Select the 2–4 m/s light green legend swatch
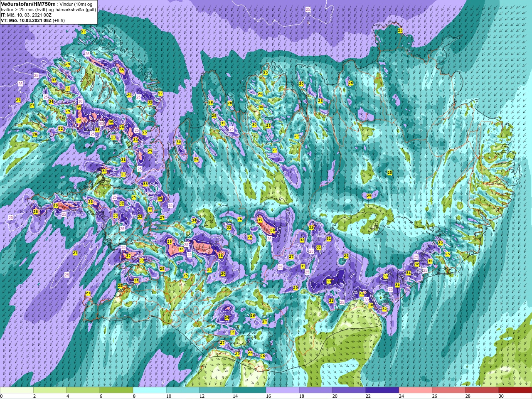Screen dimensions: 532x399 click(50, 390)
